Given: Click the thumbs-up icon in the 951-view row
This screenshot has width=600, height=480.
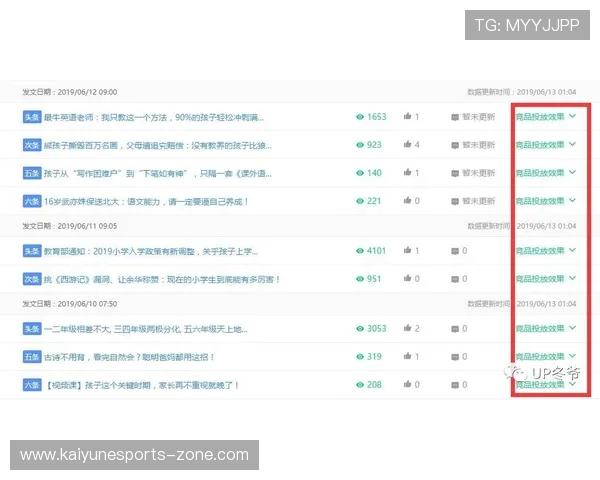Looking at the screenshot, I should (x=407, y=278).
